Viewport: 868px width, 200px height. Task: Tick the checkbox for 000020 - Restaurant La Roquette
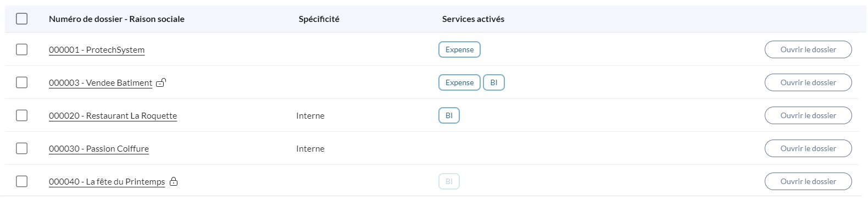pyautogui.click(x=22, y=115)
